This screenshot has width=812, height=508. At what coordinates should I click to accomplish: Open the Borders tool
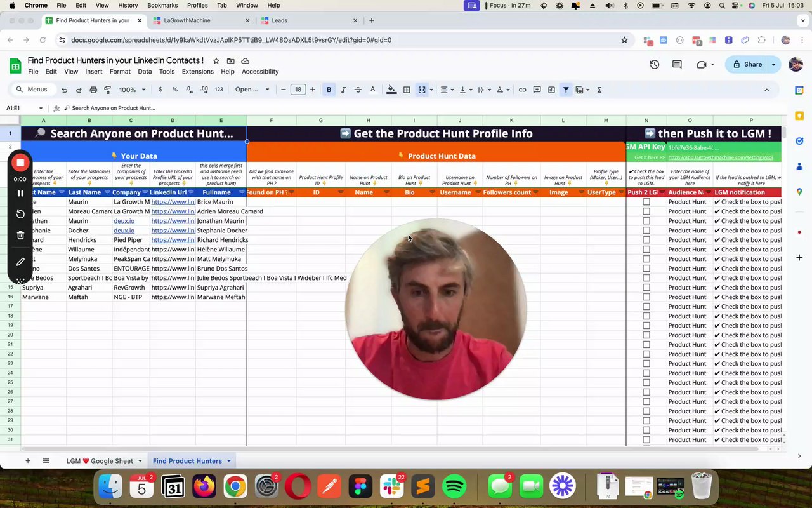[407, 90]
